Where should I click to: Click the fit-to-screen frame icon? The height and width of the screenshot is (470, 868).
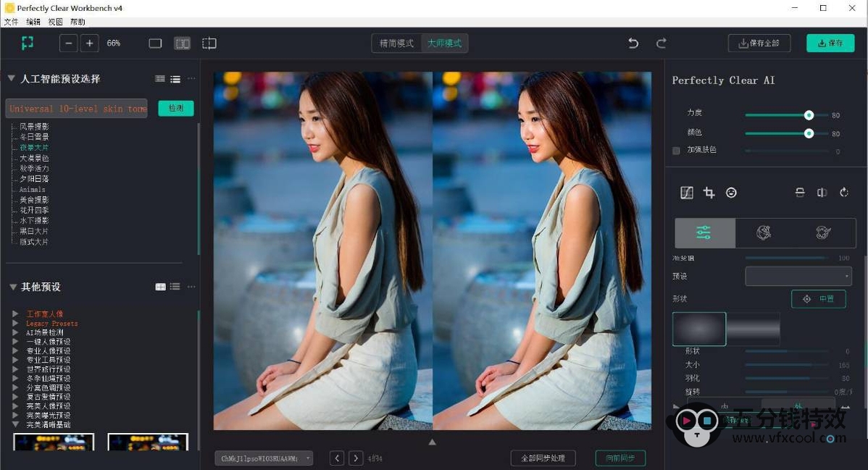tap(27, 43)
